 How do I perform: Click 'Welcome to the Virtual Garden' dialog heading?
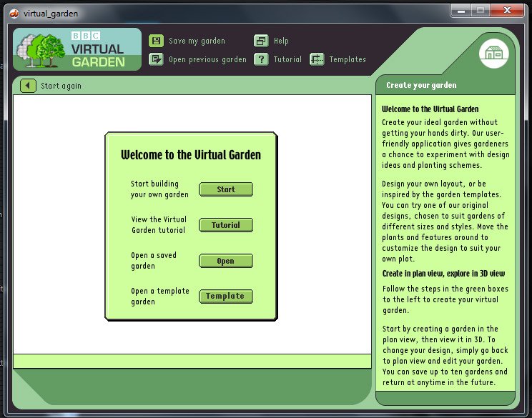[191, 155]
